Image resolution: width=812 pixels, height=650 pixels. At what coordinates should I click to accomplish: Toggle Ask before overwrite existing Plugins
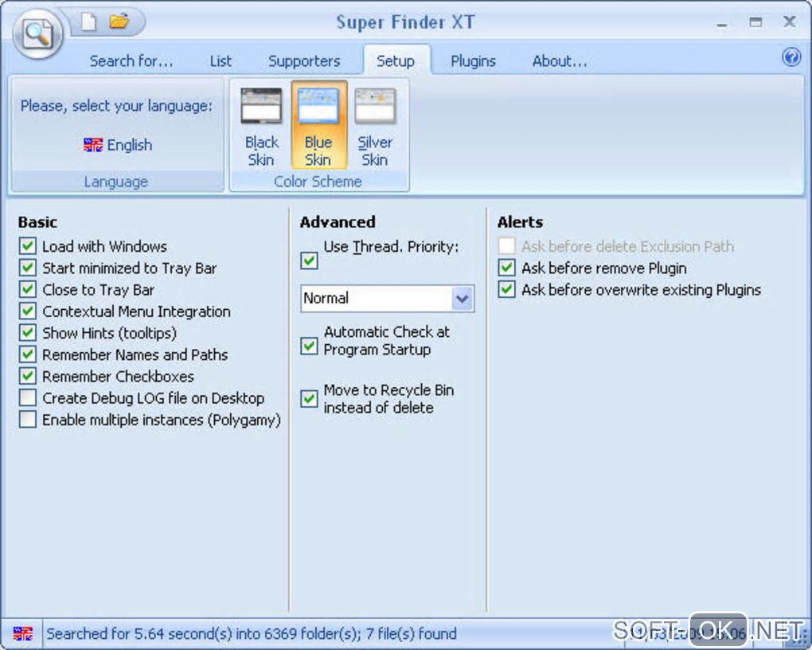507,289
